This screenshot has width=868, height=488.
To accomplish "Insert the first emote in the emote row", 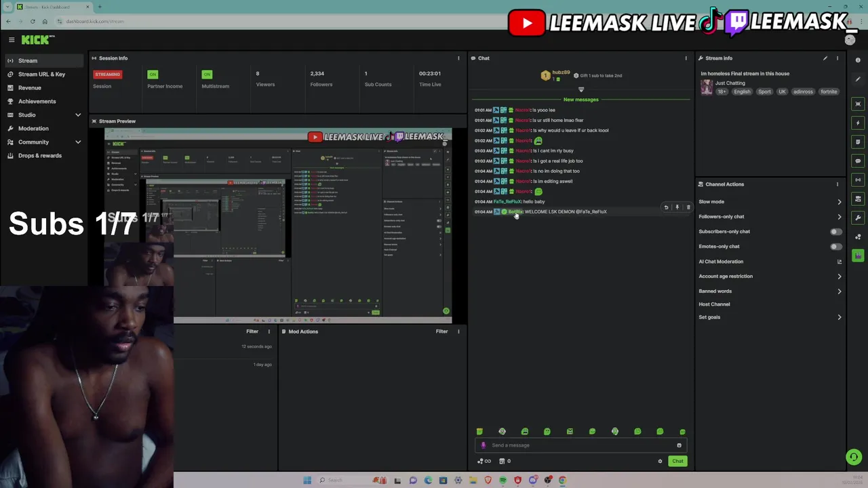I will [479, 432].
